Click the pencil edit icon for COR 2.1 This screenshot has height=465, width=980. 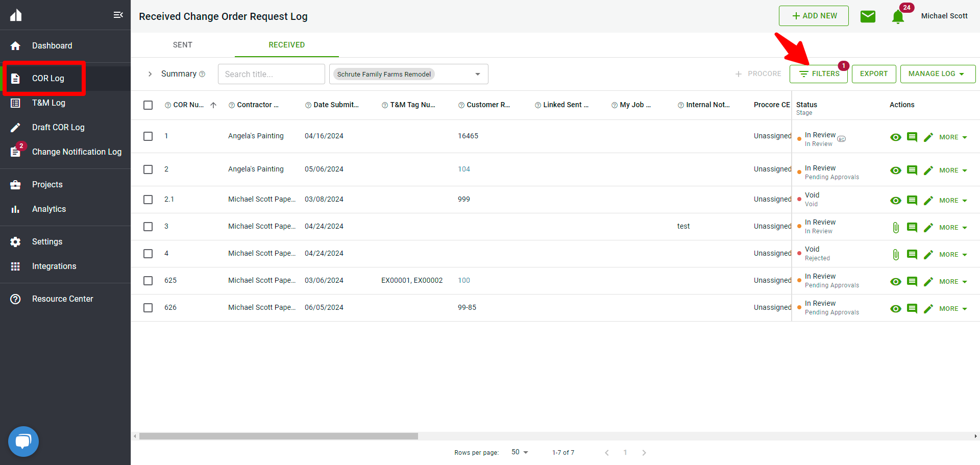[x=928, y=201]
